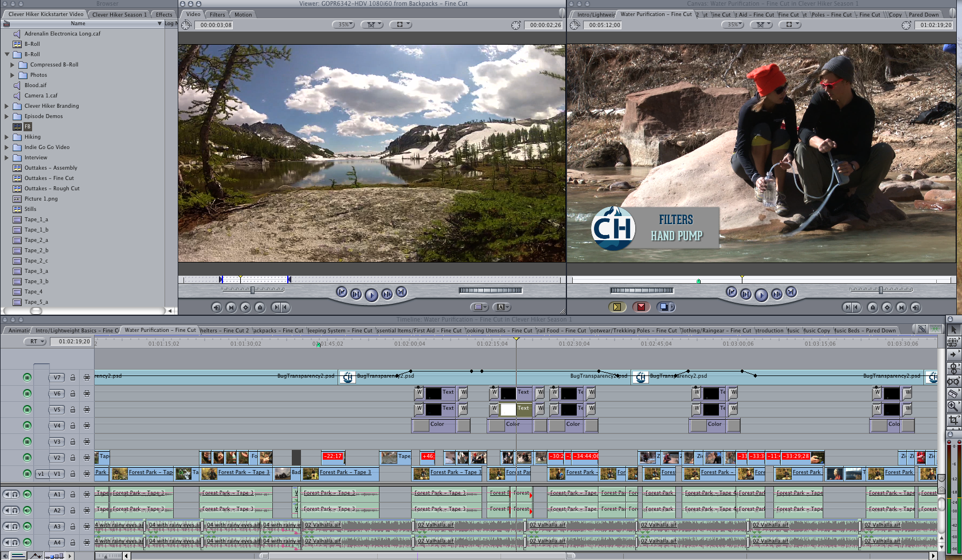Collapse the B-Roll bin
This screenshot has height=560, width=962.
(x=7, y=54)
